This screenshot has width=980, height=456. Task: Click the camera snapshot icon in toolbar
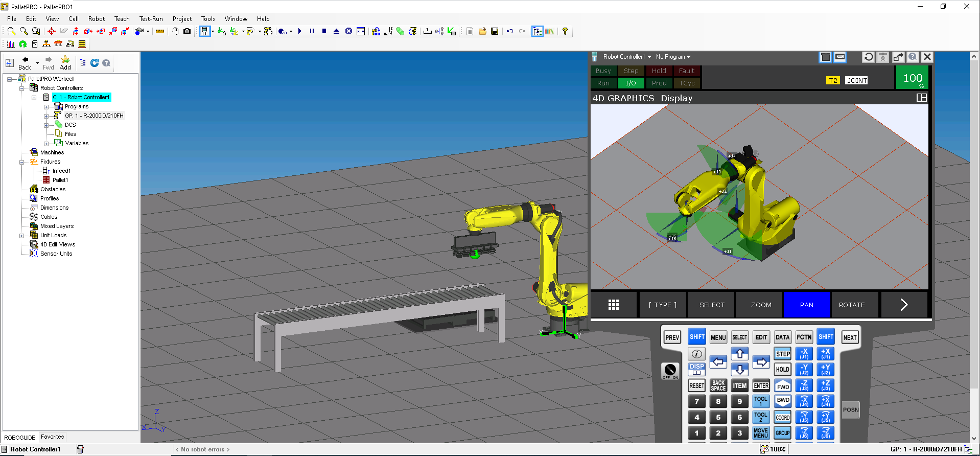pyautogui.click(x=187, y=31)
